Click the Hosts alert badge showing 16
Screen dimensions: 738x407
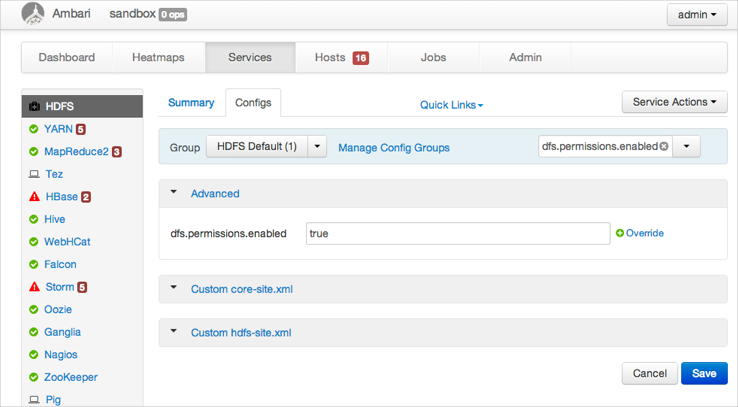tap(360, 58)
